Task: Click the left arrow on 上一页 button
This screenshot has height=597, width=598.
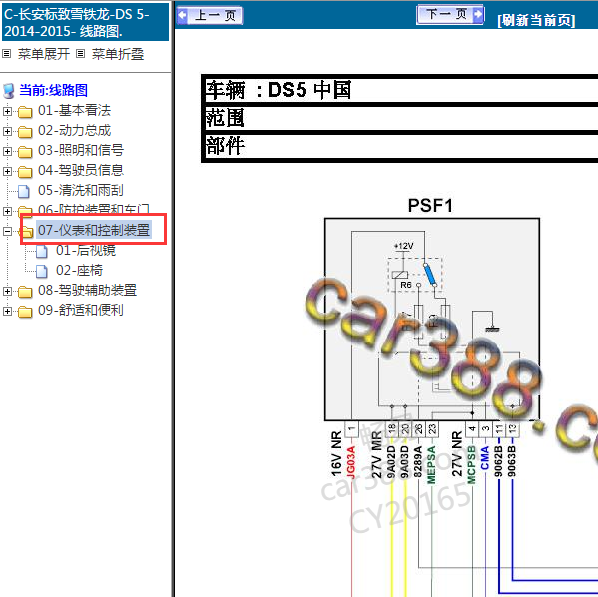Action: [183, 16]
